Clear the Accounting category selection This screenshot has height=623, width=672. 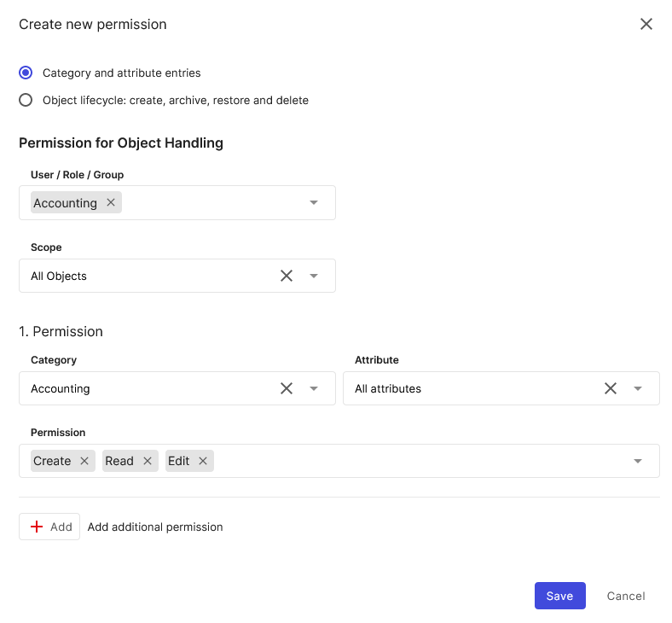tap(287, 388)
